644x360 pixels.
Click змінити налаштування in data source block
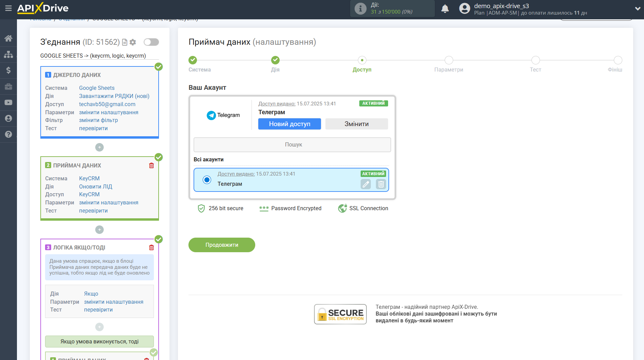point(108,112)
